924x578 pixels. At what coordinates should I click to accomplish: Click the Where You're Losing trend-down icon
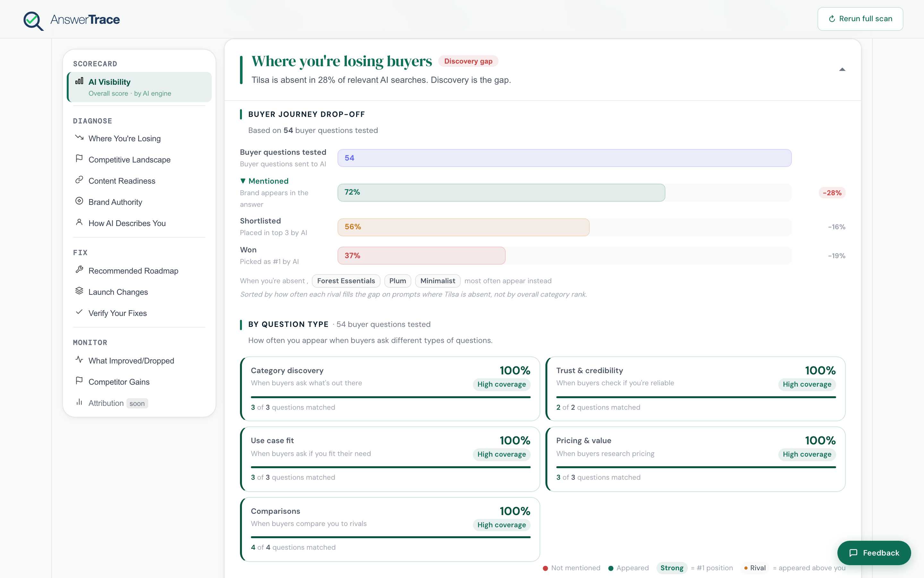(x=79, y=137)
